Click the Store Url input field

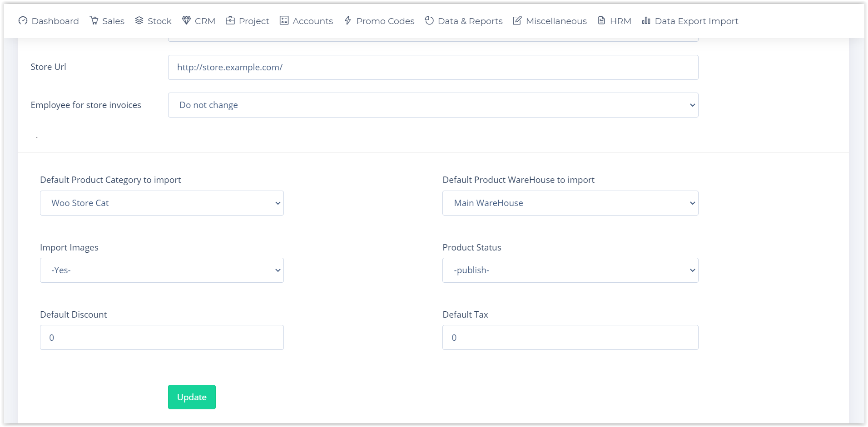click(x=433, y=68)
